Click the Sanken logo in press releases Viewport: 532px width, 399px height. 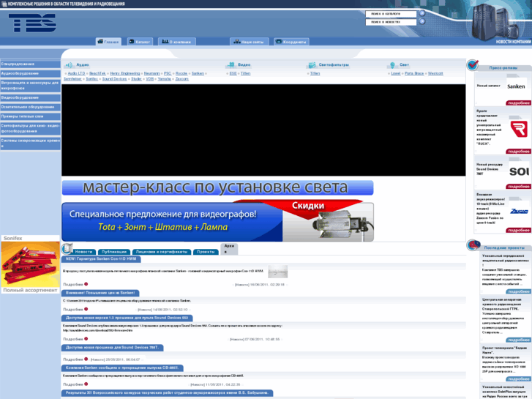tap(516, 86)
